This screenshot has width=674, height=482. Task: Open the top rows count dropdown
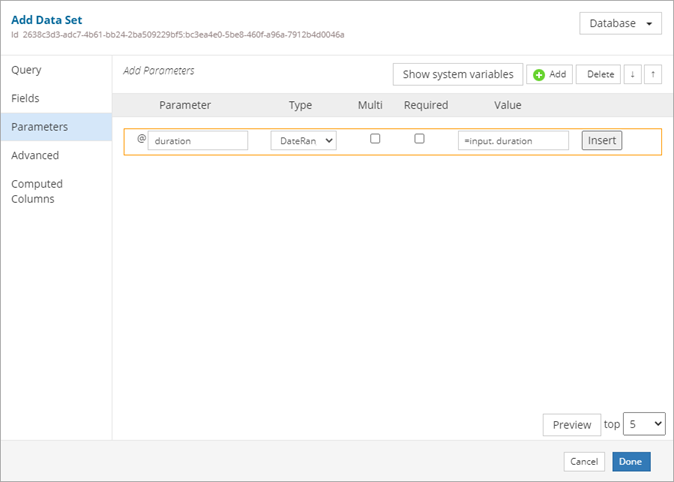click(644, 424)
